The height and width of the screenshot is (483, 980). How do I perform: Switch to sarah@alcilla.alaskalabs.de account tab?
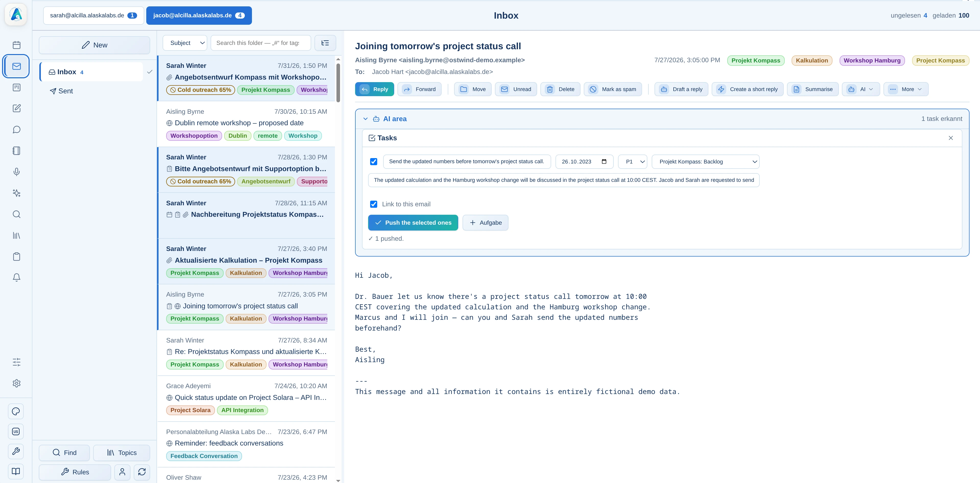coord(94,16)
